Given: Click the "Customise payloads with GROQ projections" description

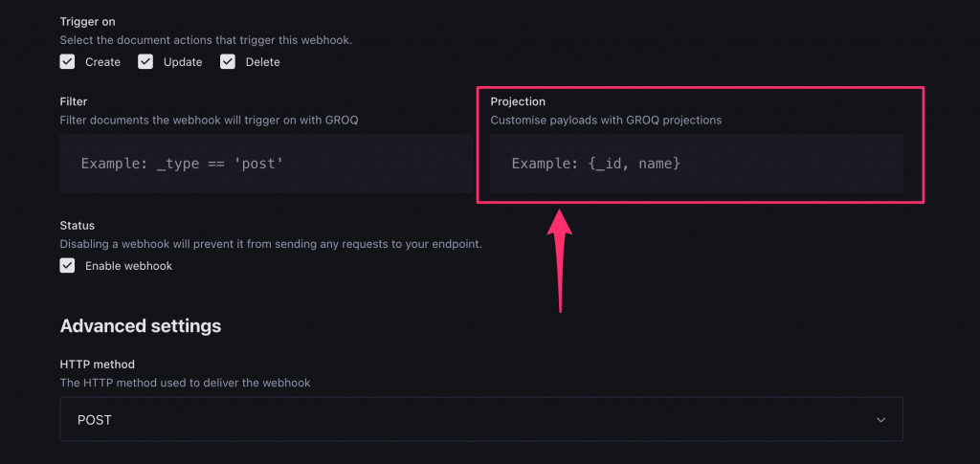Looking at the screenshot, I should pyautogui.click(x=606, y=121).
